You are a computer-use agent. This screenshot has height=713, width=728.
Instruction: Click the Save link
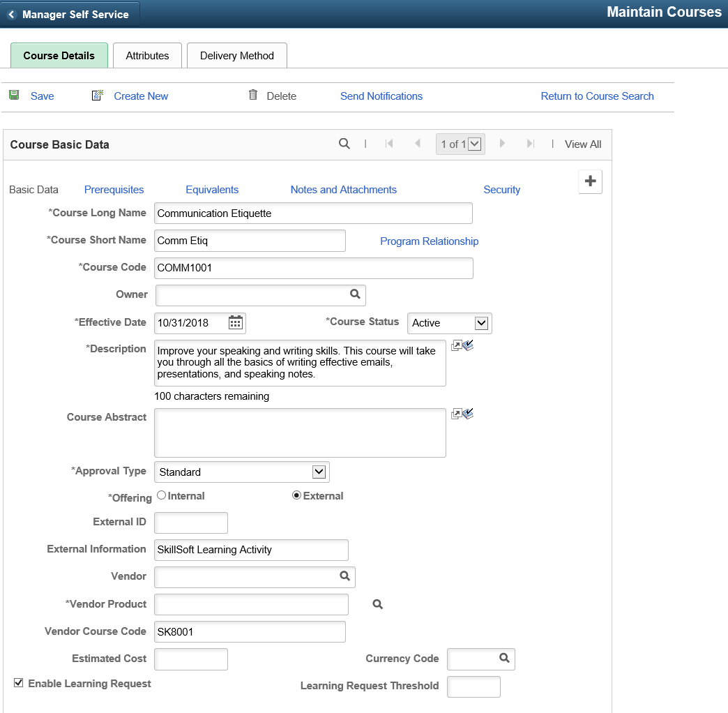(43, 96)
